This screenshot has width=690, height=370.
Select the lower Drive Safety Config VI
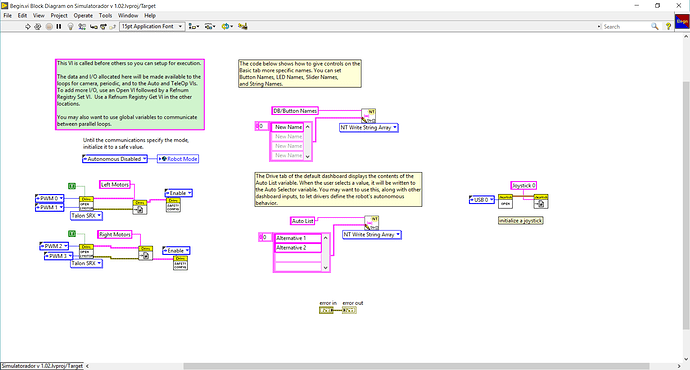click(180, 263)
